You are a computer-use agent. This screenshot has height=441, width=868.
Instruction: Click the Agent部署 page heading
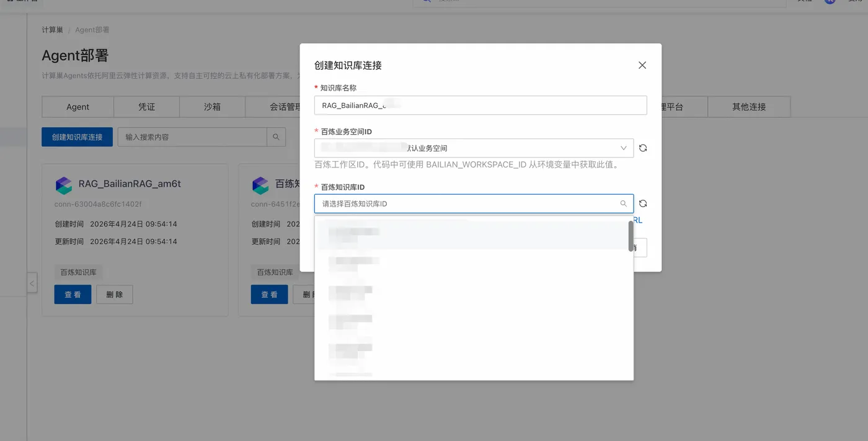point(75,55)
